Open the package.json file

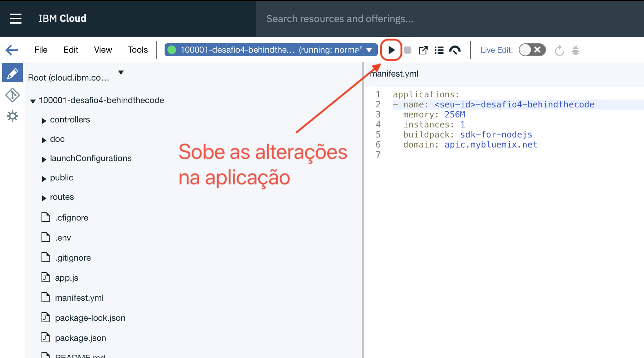(x=80, y=338)
